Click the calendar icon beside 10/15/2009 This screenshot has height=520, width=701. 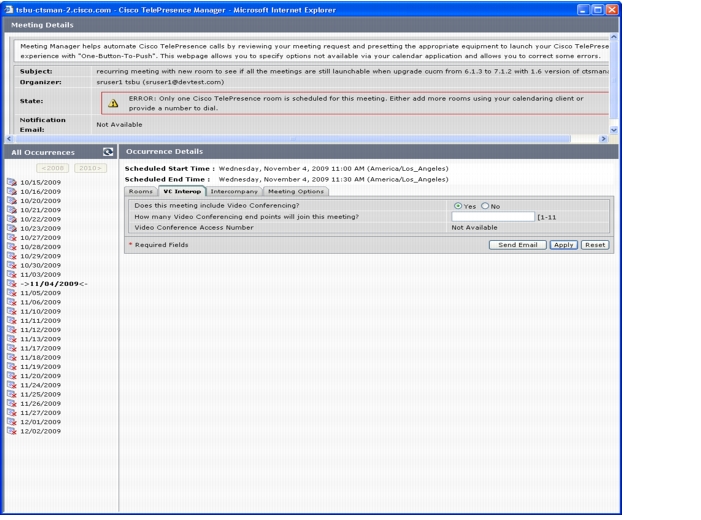(x=12, y=182)
